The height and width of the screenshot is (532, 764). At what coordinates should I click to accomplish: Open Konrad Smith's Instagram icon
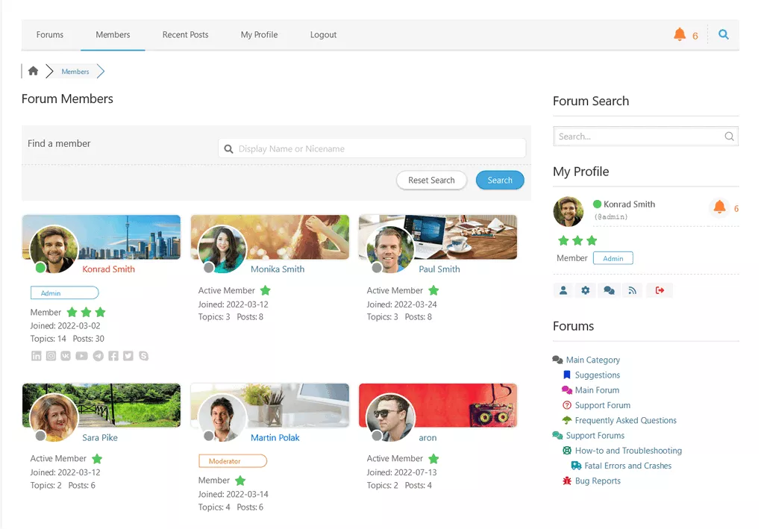[51, 356]
